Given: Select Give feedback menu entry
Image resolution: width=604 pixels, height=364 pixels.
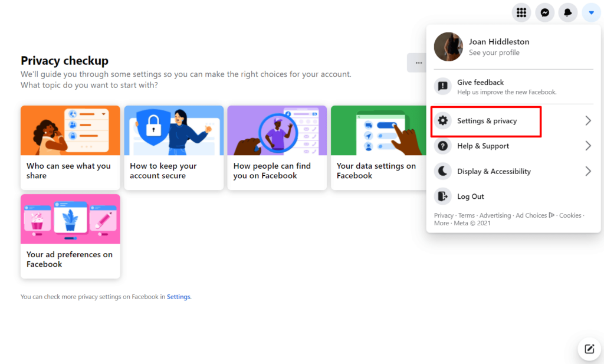Looking at the screenshot, I should 514,87.
